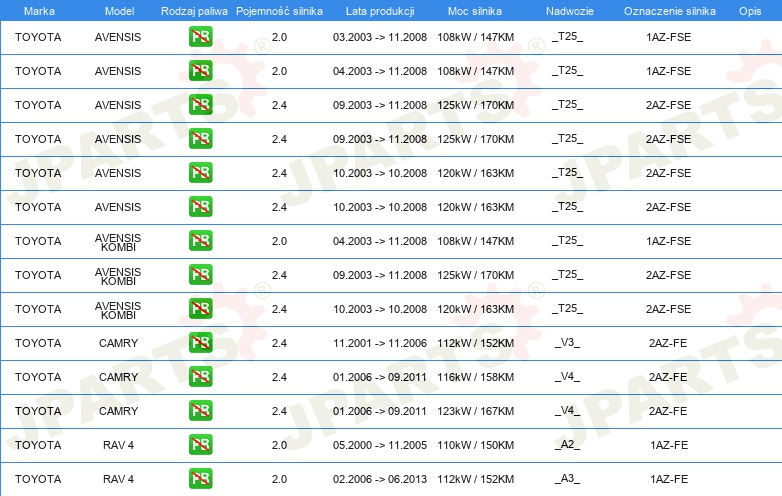Click the _A2_ body code cell

[x=568, y=445]
